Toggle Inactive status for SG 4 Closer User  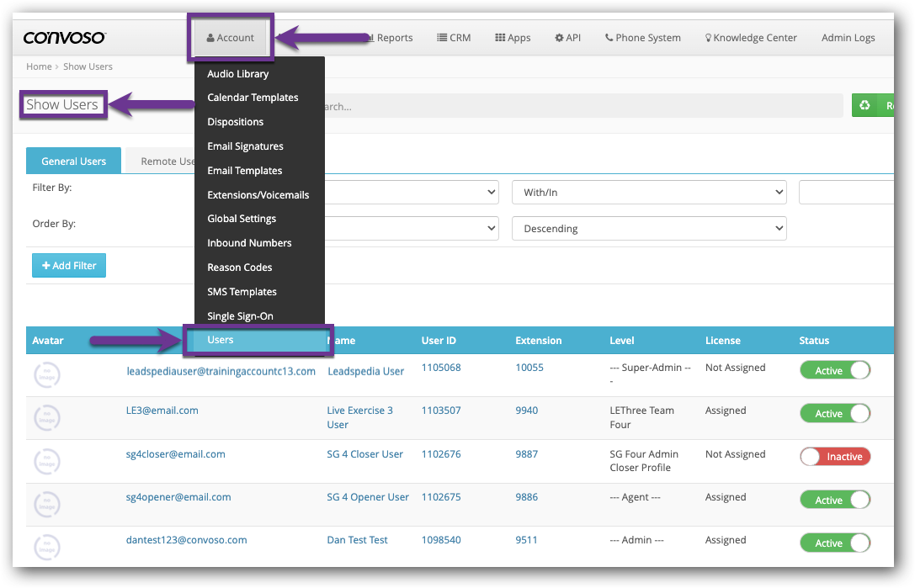click(x=835, y=457)
